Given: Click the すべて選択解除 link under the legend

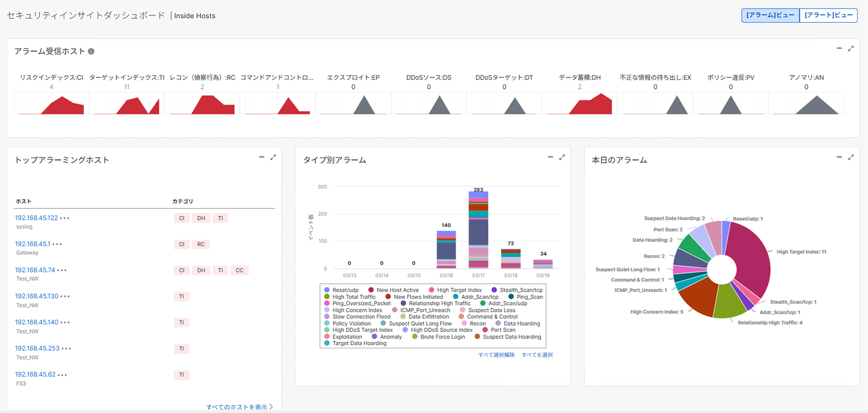Looking at the screenshot, I should click(x=496, y=355).
